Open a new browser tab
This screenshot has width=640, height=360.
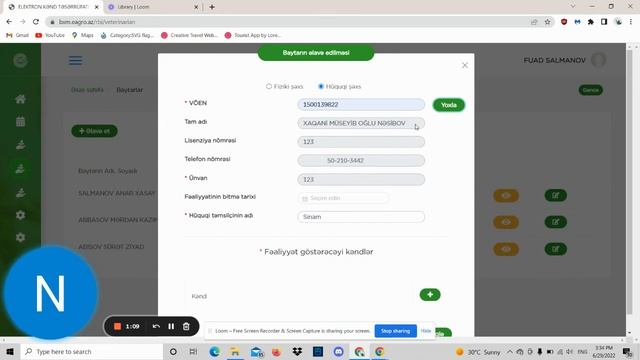(x=212, y=7)
